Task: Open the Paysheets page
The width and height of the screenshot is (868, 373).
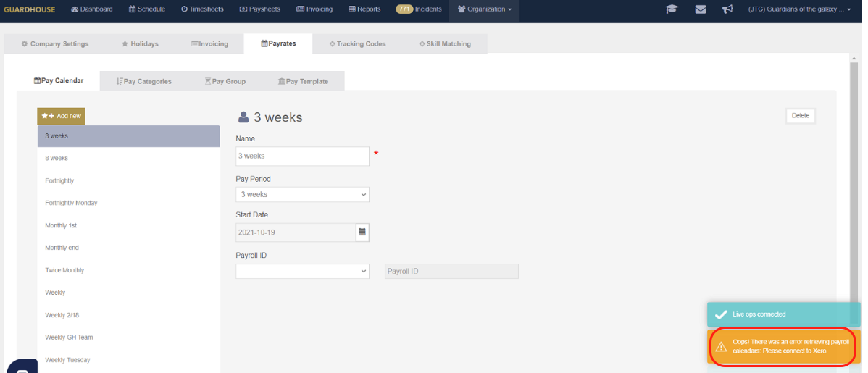Action: tap(260, 9)
